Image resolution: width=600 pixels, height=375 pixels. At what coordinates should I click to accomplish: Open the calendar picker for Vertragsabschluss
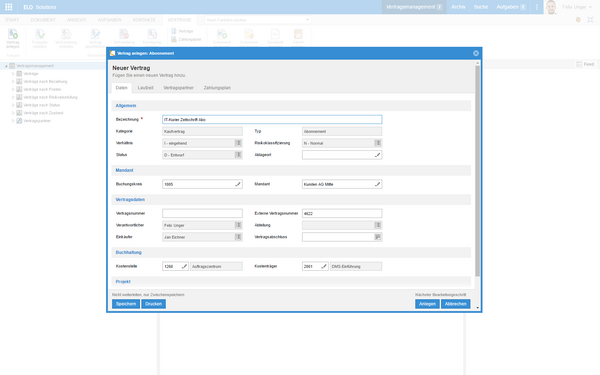click(x=378, y=237)
